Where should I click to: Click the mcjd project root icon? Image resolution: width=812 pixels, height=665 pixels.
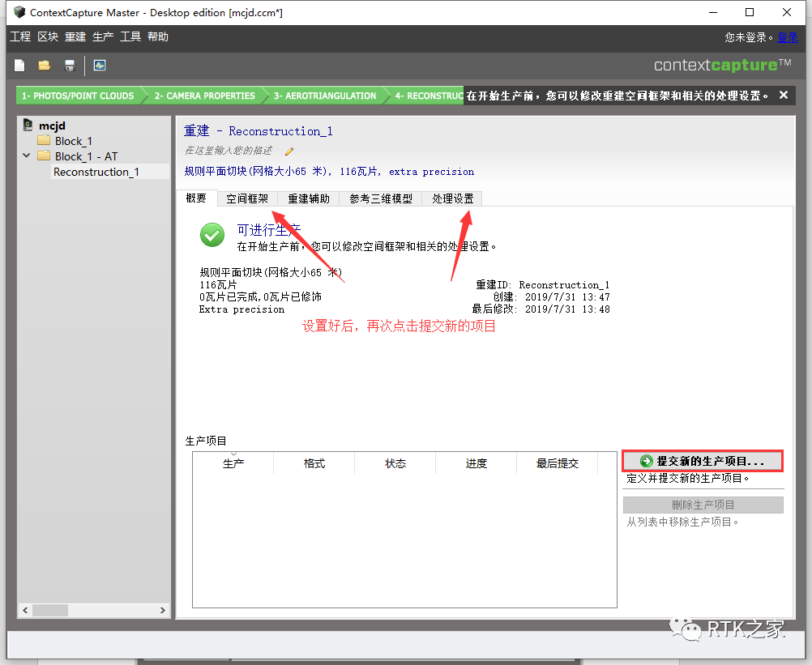pyautogui.click(x=28, y=125)
